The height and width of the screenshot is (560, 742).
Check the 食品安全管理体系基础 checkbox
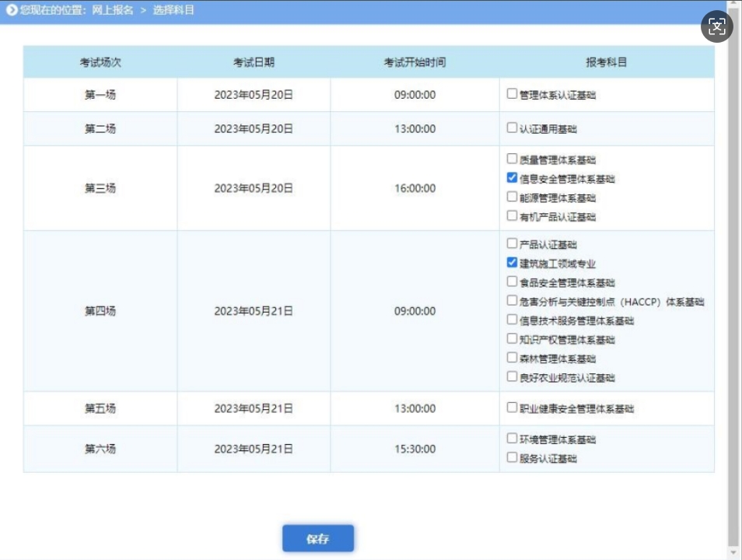[512, 282]
